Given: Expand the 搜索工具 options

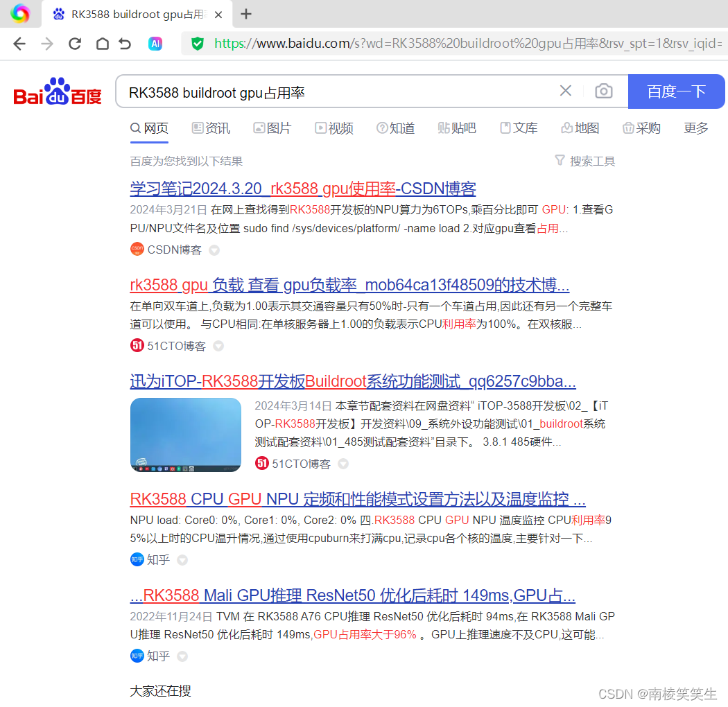Looking at the screenshot, I should click(x=584, y=160).
